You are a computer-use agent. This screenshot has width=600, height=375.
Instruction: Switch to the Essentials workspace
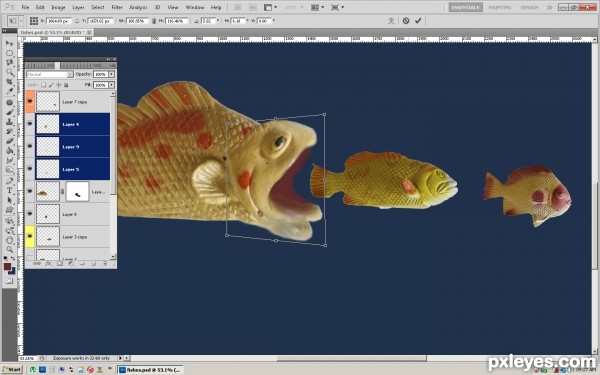point(465,7)
